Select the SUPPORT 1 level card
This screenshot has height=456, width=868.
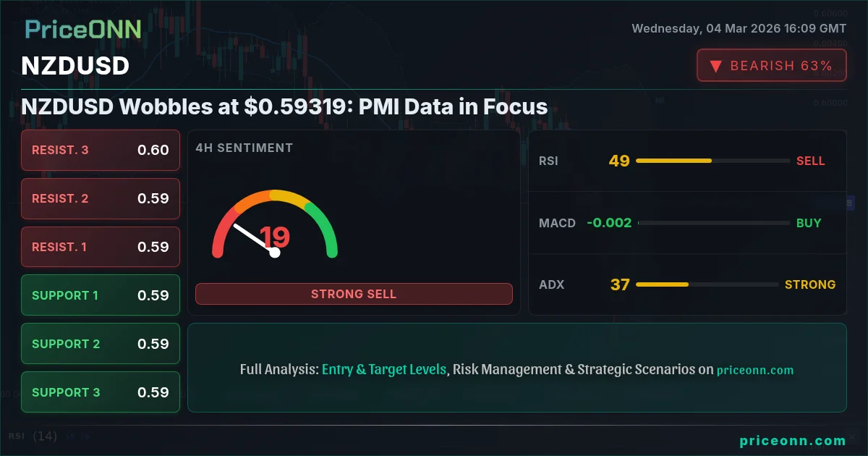coord(101,295)
